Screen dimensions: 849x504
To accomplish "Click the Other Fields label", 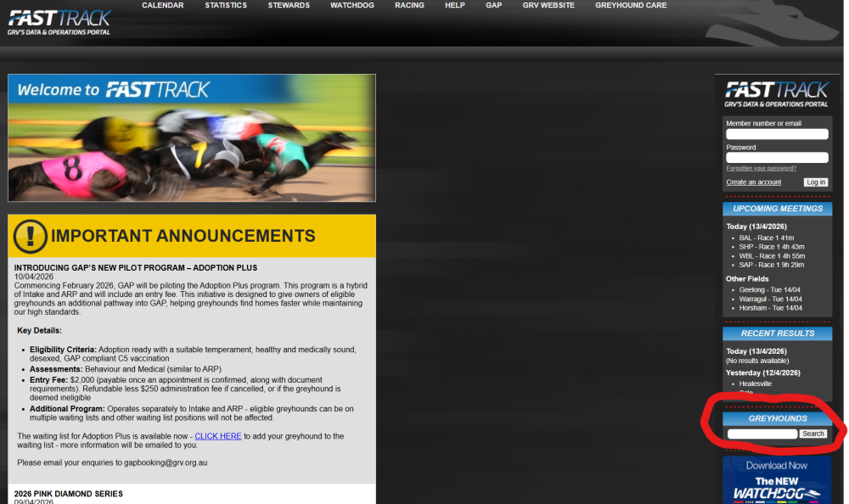I will [747, 279].
